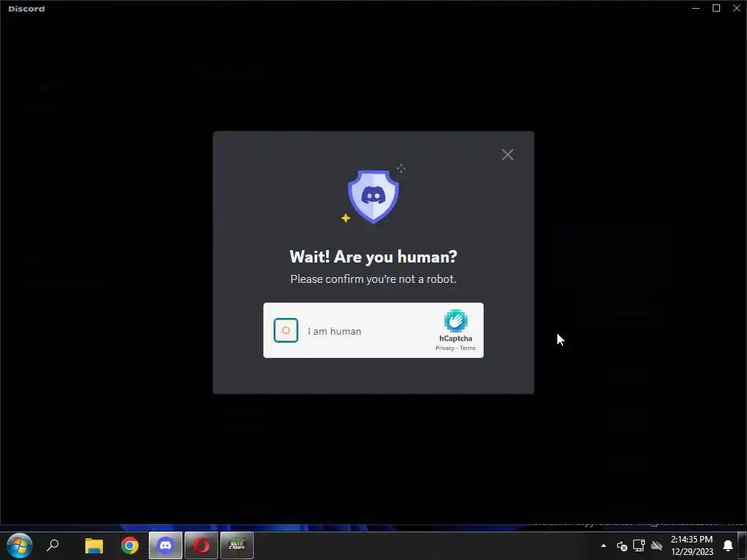Click the muted volume tray icon
The width and height of the screenshot is (747, 560).
(x=622, y=545)
